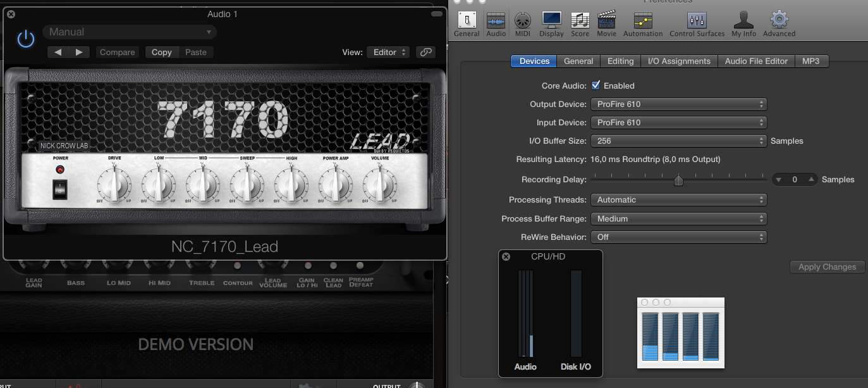Click the Apply Changes button

point(826,267)
